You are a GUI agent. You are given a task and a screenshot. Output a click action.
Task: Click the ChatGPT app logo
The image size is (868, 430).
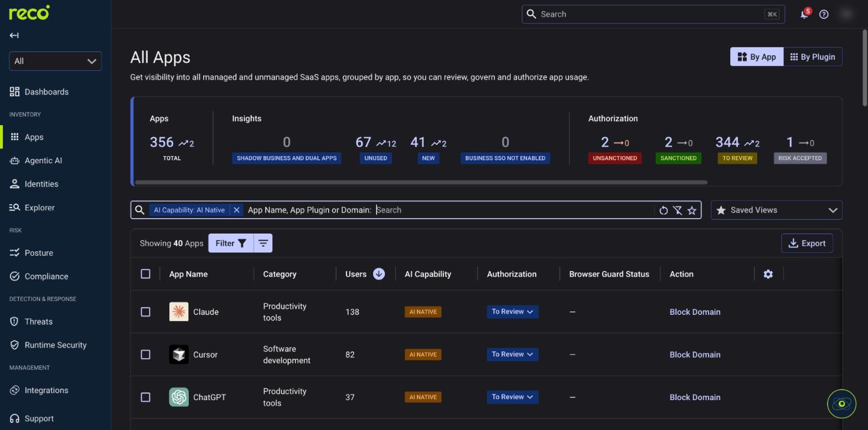click(179, 397)
